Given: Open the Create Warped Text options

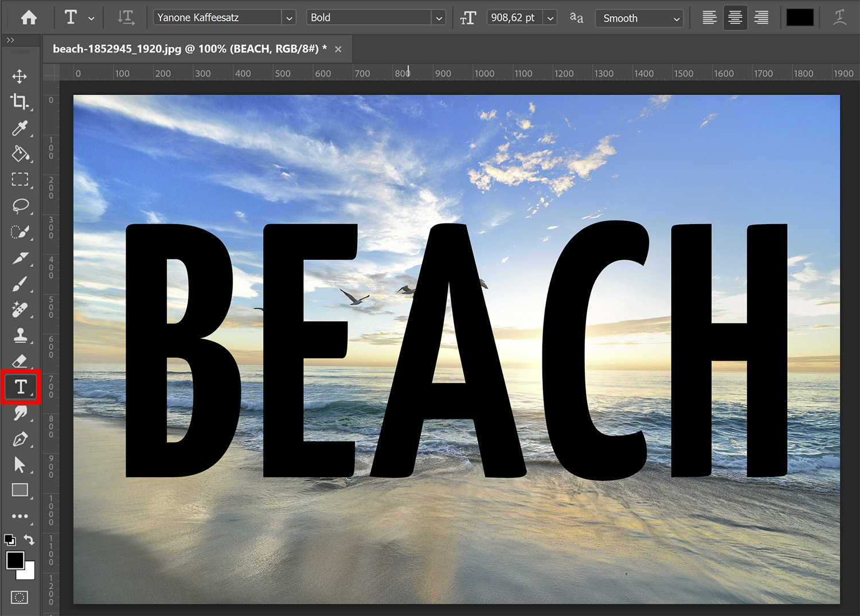Looking at the screenshot, I should (x=840, y=17).
